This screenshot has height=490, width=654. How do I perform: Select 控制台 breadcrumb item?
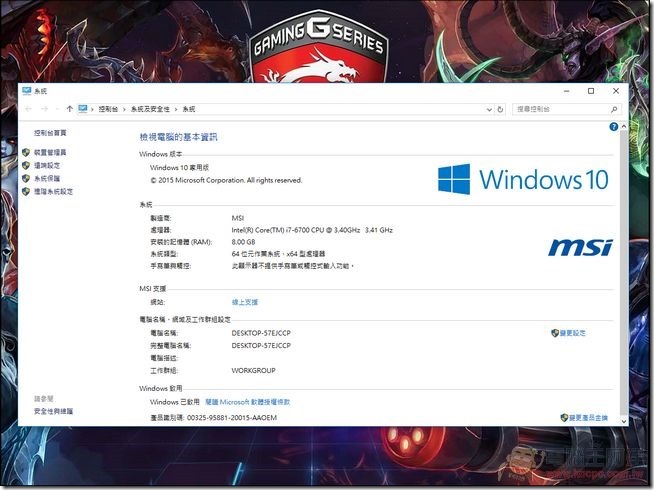108,109
